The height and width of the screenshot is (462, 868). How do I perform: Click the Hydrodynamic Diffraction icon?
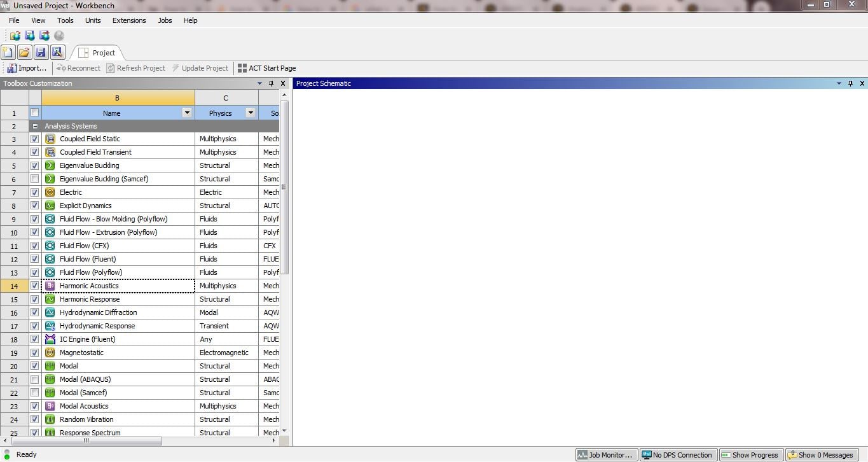coord(50,312)
